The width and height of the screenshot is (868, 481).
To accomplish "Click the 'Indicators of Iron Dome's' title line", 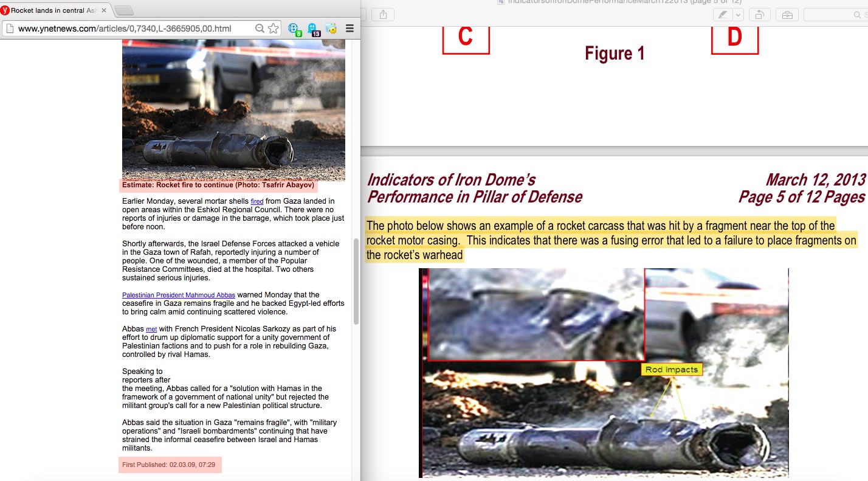I will [x=451, y=180].
